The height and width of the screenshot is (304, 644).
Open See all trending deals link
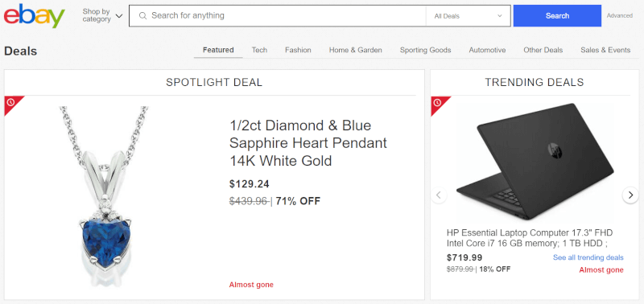pyautogui.click(x=588, y=257)
